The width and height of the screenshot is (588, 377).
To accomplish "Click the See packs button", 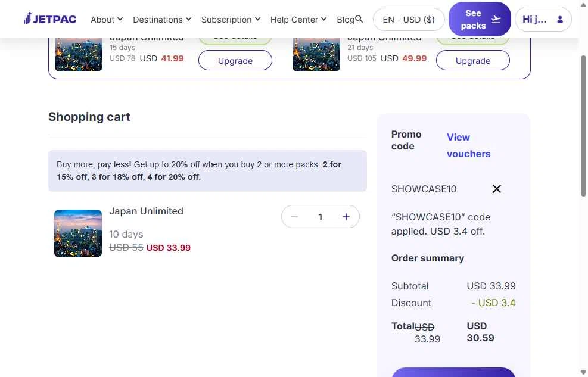I will (480, 19).
